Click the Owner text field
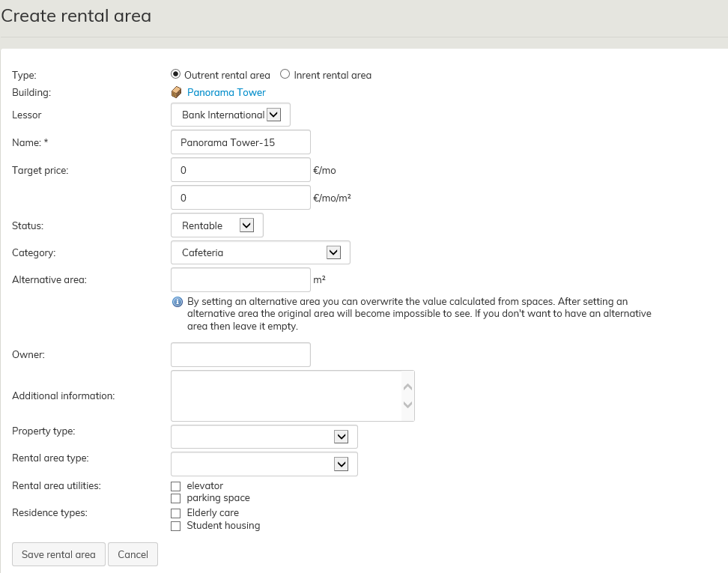This screenshot has height=573, width=728. [240, 355]
